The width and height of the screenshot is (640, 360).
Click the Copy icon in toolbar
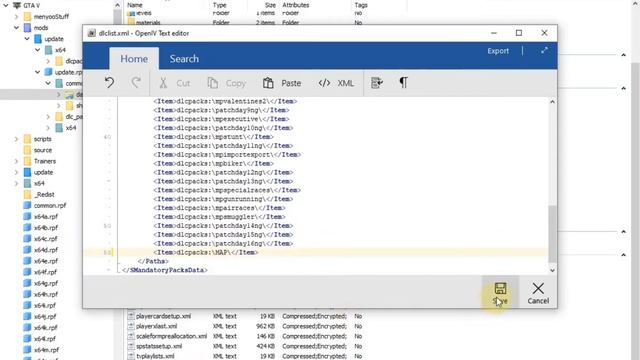pos(213,83)
